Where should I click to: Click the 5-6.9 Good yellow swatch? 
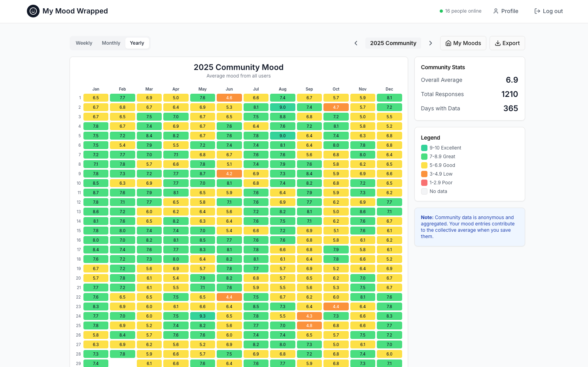pos(424,165)
